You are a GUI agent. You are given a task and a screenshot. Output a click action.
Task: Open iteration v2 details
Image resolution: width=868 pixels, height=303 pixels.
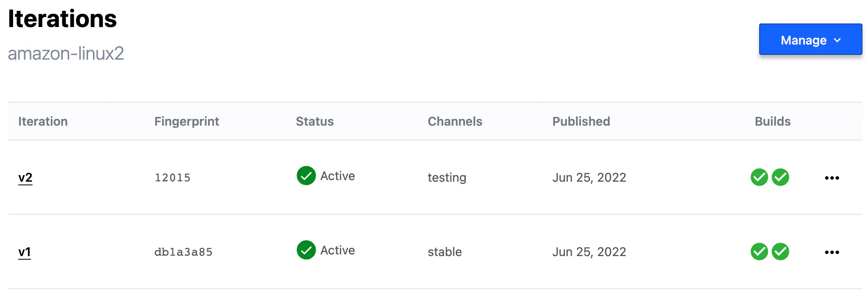click(x=25, y=177)
